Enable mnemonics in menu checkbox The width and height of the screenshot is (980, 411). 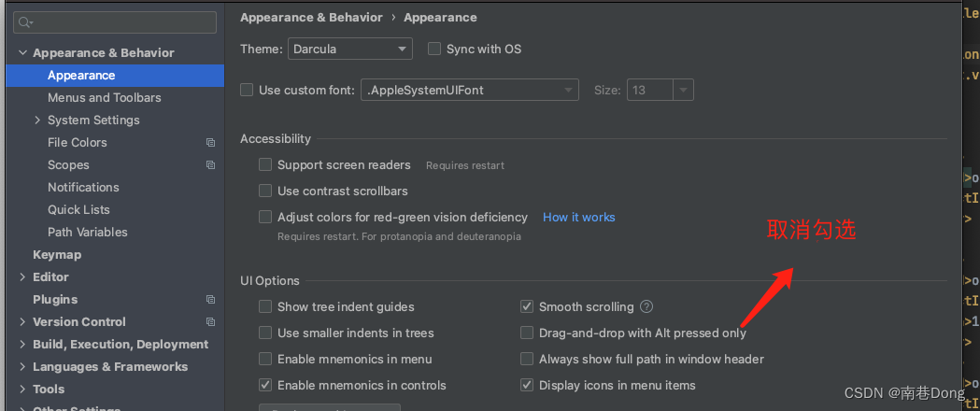click(265, 359)
